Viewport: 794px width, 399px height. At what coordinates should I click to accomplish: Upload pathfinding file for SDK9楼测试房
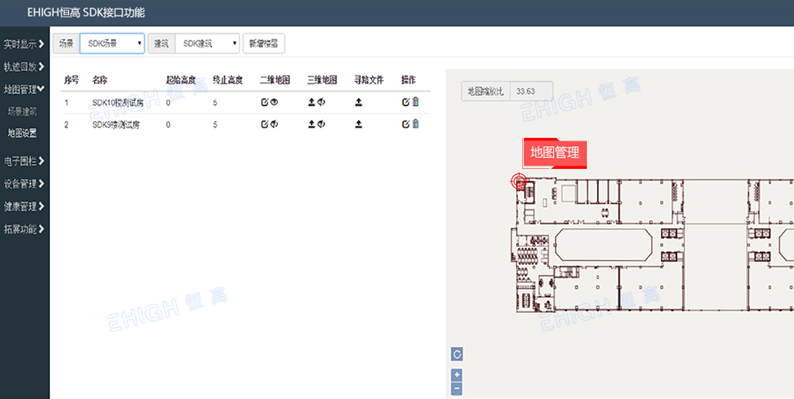(x=359, y=124)
